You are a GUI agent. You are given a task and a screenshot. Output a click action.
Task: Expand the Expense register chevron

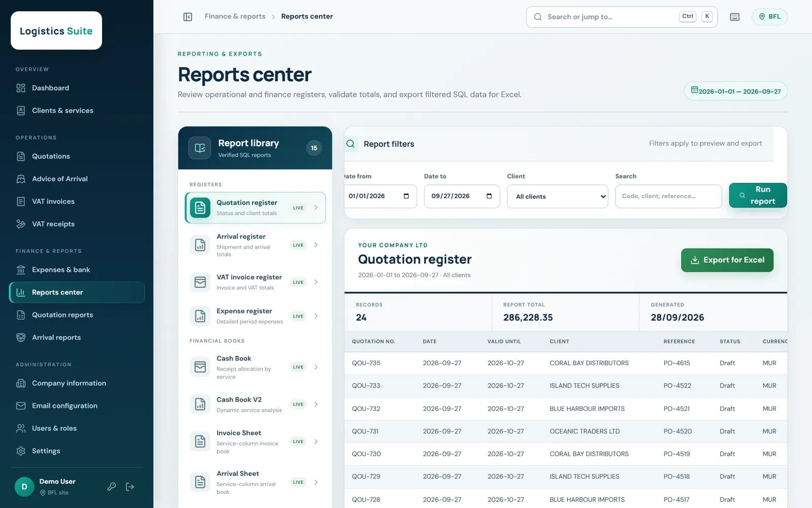[x=316, y=316]
